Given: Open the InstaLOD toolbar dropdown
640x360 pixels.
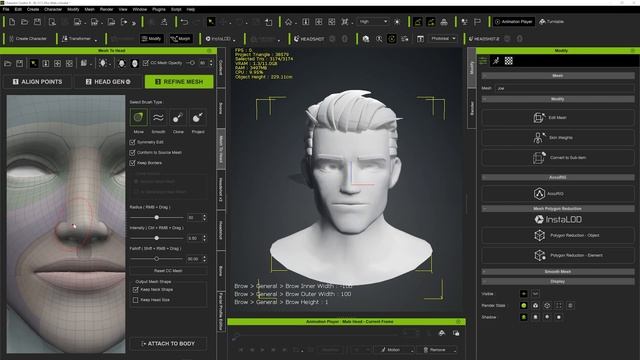Looking at the screenshot, I should point(220,39).
